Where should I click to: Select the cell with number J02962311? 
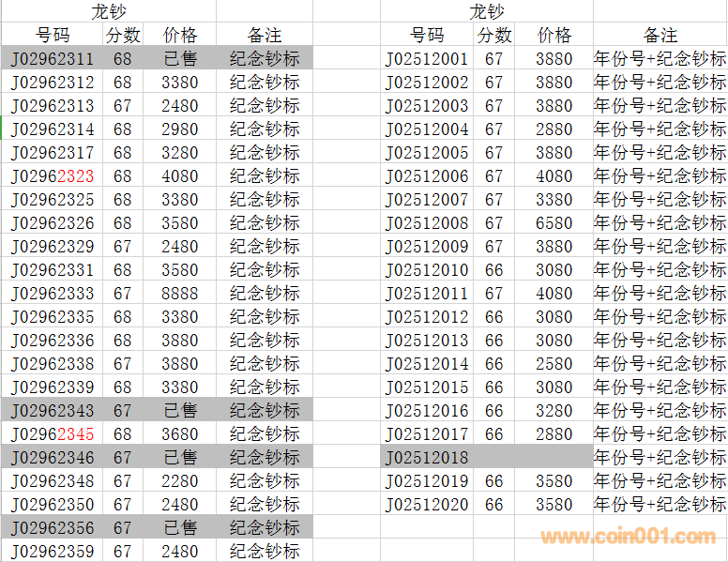(x=53, y=58)
